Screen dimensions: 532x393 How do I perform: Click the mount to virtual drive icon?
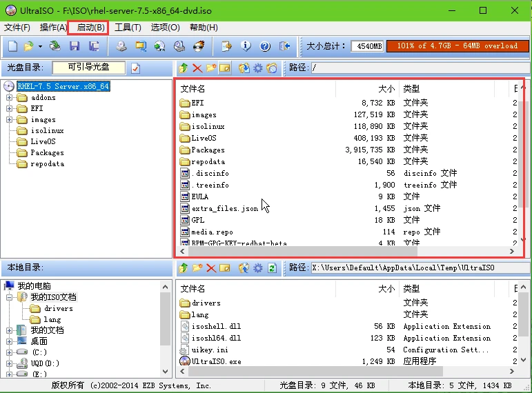tap(179, 46)
